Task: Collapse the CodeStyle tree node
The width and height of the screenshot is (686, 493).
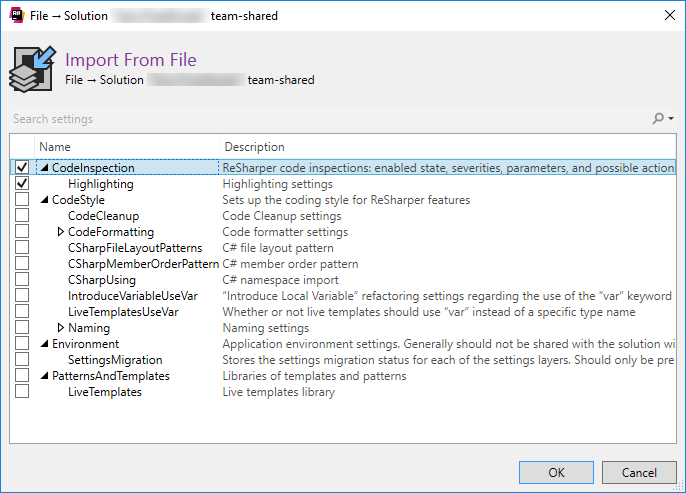Action: pyautogui.click(x=44, y=199)
